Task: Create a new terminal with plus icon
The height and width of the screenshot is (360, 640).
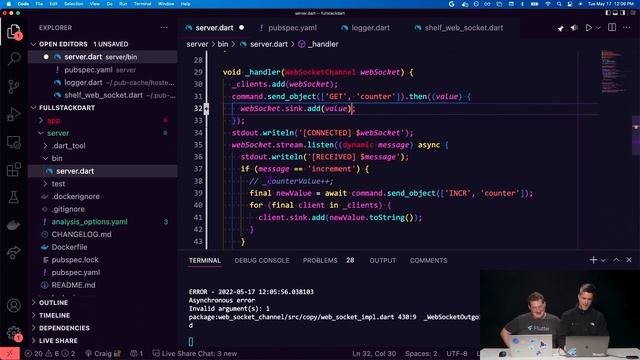Action: coord(593,260)
